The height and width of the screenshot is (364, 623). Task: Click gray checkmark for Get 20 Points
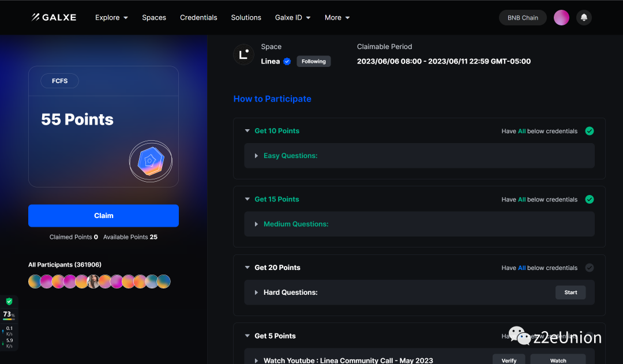click(x=589, y=268)
